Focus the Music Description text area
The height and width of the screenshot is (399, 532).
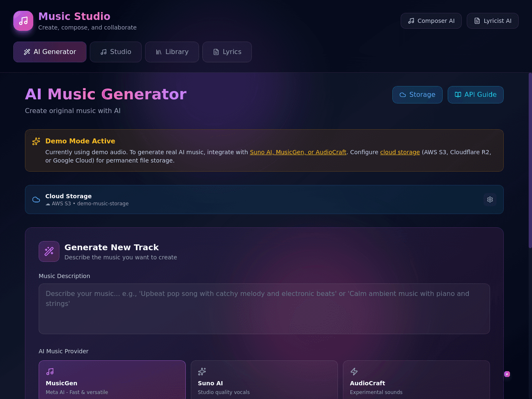pyautogui.click(x=264, y=309)
